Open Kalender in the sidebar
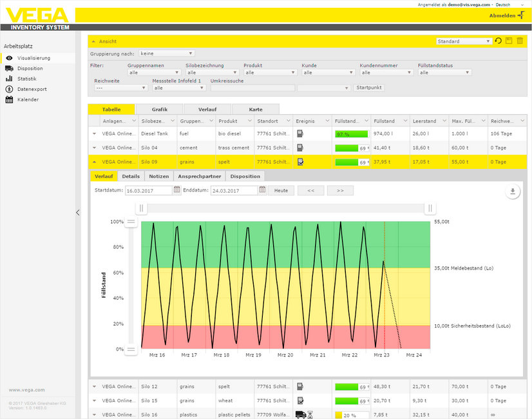532x419 pixels. coord(28,100)
